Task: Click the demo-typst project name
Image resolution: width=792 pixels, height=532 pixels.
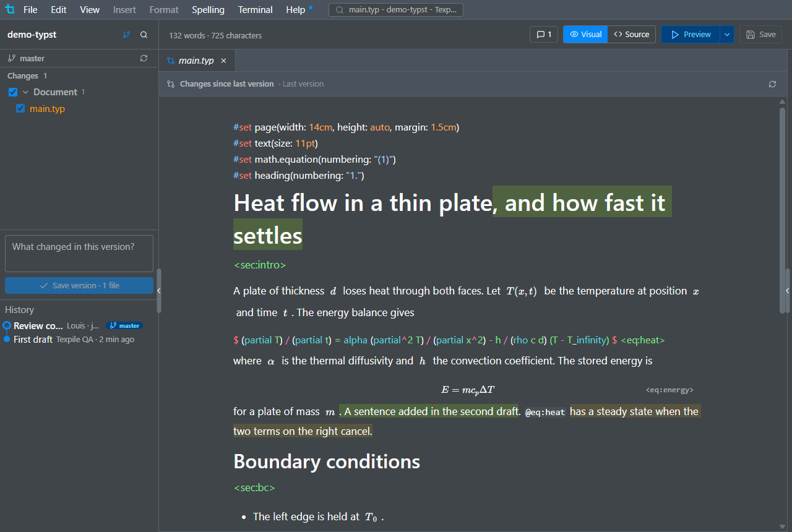Action: coord(32,35)
